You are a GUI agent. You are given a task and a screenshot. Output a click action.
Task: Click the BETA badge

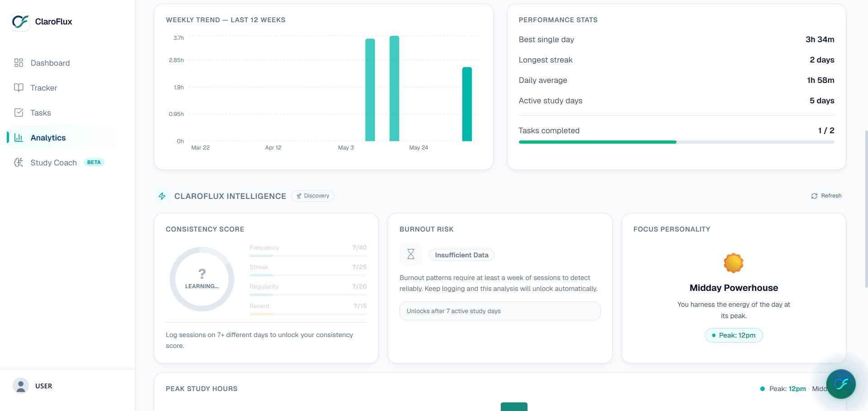[x=94, y=162]
